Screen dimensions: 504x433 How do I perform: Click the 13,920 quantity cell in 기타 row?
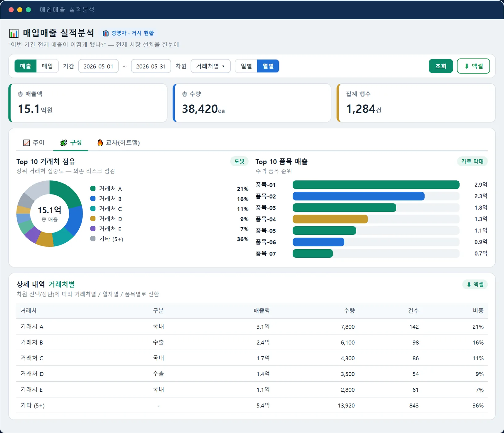(346, 406)
